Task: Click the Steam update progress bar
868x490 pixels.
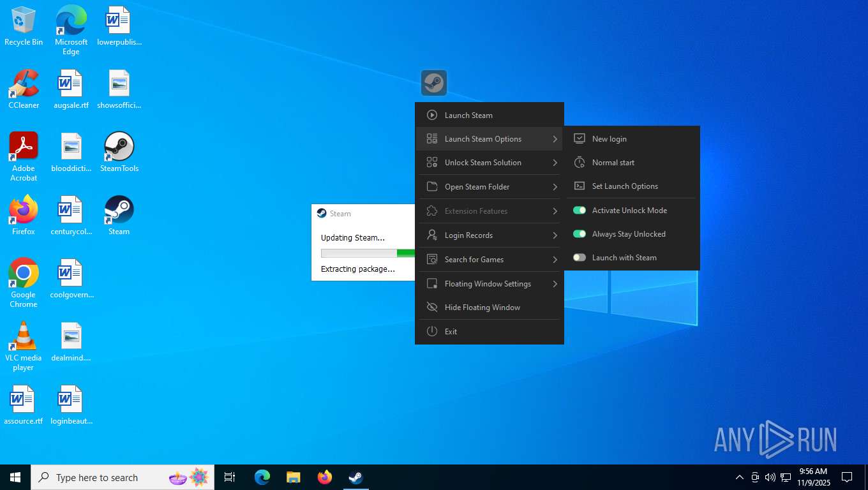Action: (368, 253)
